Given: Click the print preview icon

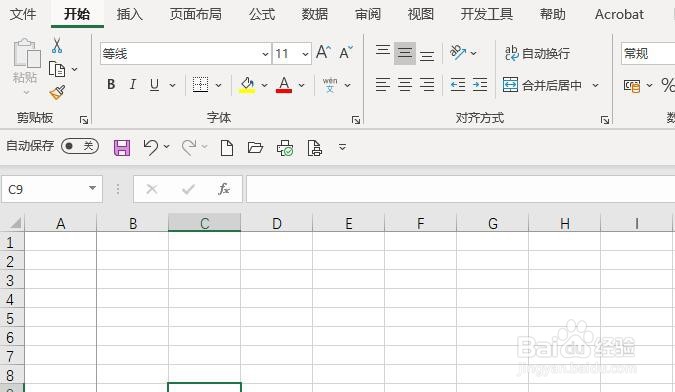Looking at the screenshot, I should coord(315,148).
